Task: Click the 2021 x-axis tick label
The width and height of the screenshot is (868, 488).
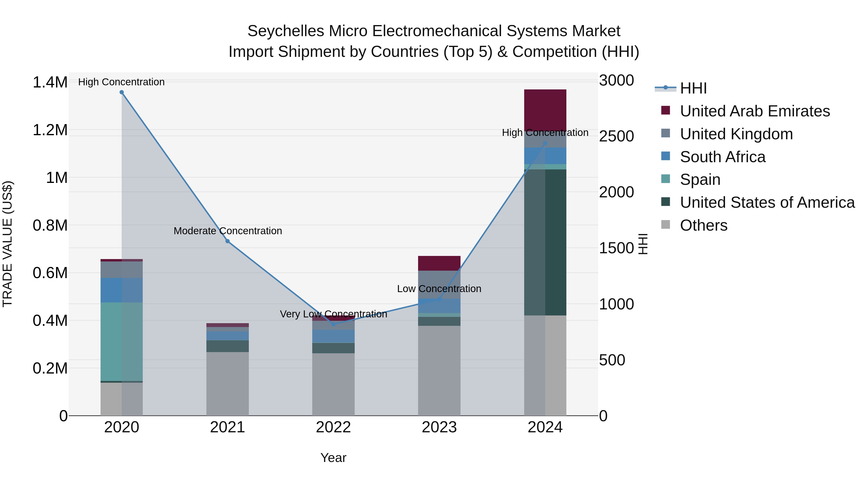Action: 227,427
